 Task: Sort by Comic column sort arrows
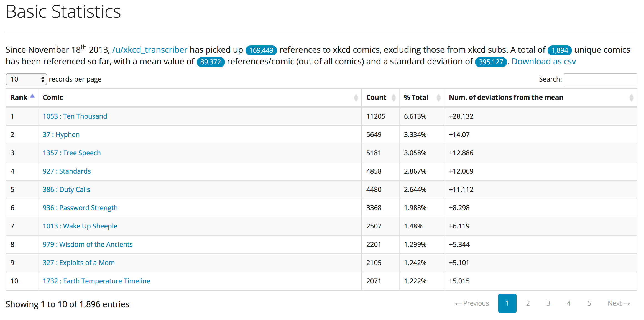coord(356,98)
